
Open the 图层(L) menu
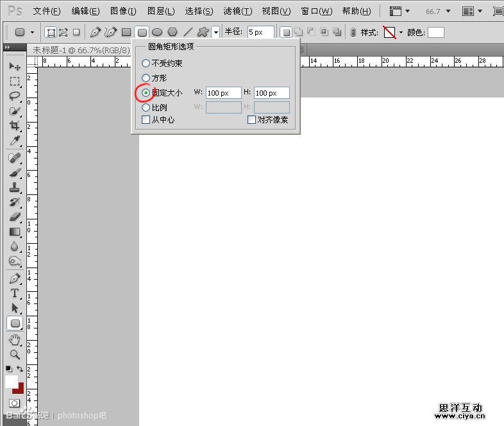[160, 12]
